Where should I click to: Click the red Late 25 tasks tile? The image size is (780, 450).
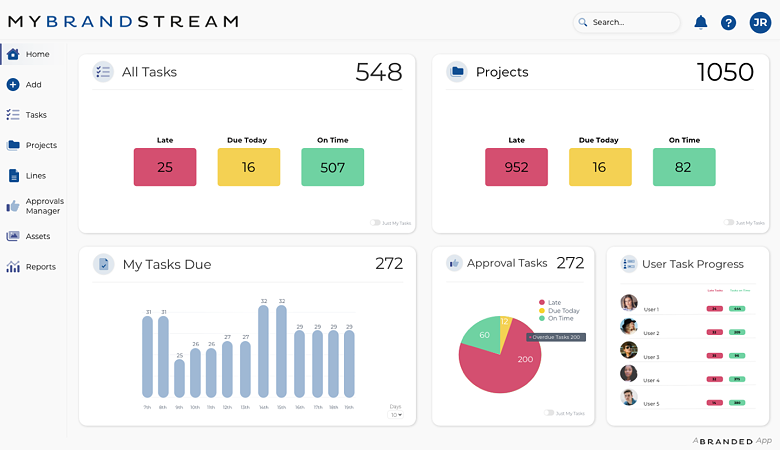click(x=165, y=167)
